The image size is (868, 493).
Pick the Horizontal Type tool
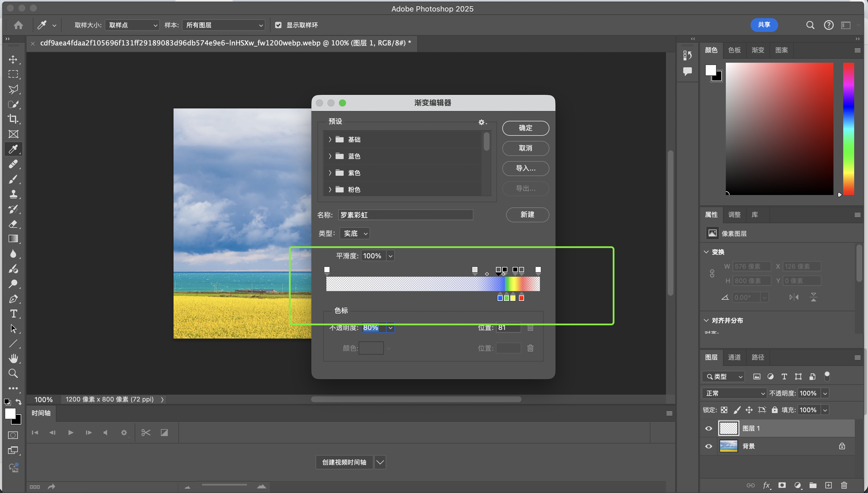[13, 314]
